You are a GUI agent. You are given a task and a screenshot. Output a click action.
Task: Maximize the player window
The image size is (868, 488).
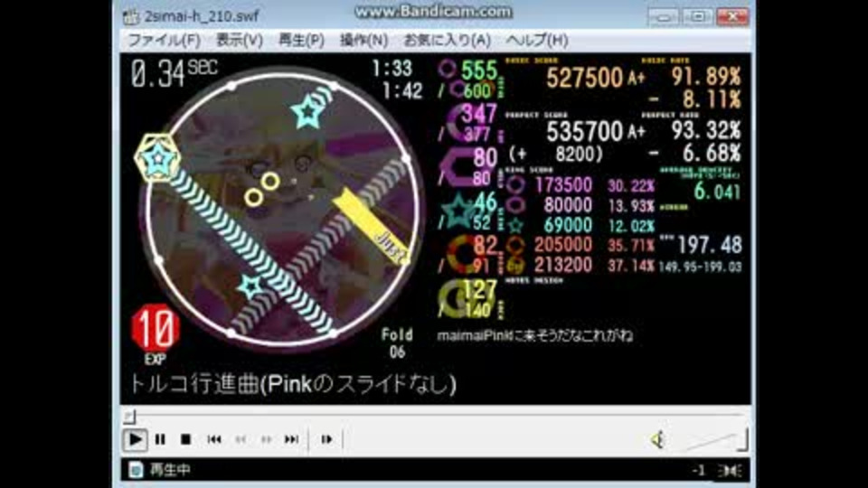click(x=697, y=18)
